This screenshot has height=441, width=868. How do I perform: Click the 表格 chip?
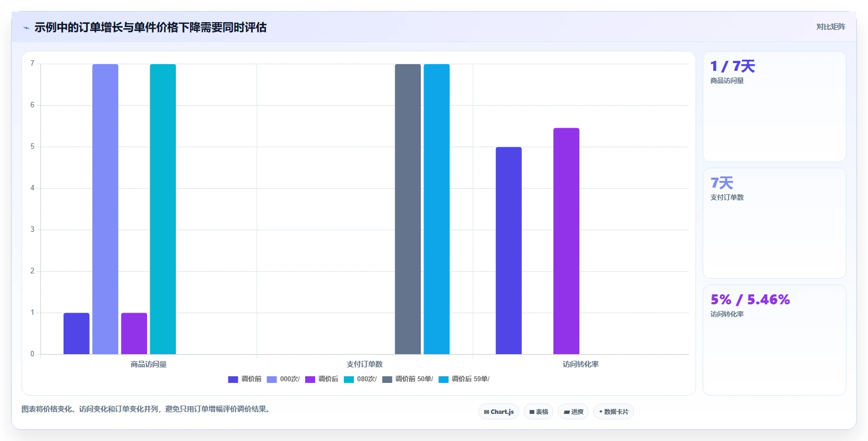pyautogui.click(x=538, y=412)
